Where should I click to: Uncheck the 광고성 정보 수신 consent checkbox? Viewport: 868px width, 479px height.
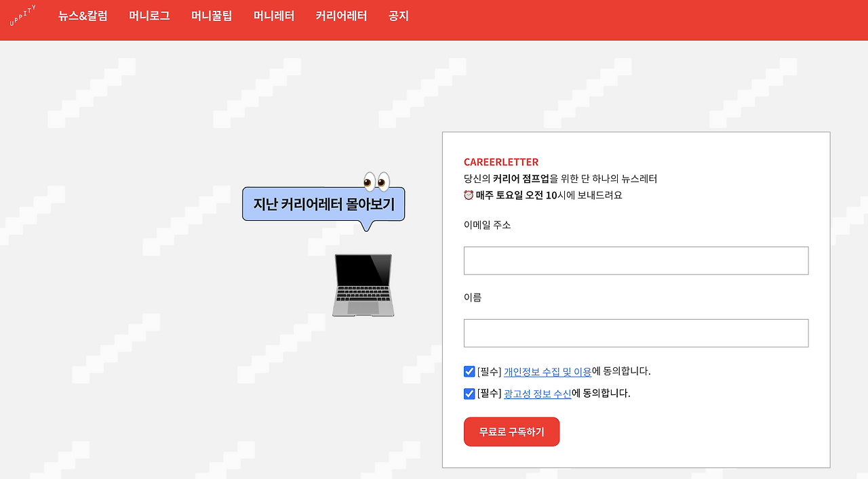469,393
